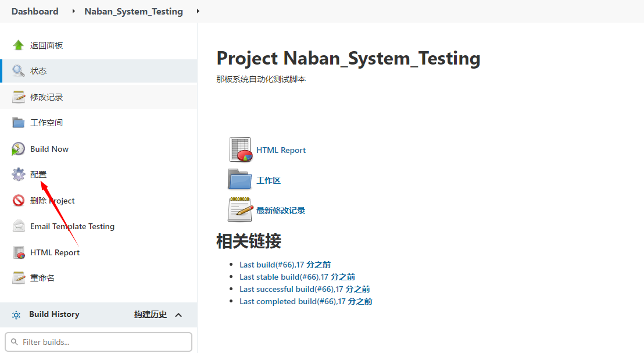
Task: Open the Last stable build(#66) link
Action: pos(298,277)
